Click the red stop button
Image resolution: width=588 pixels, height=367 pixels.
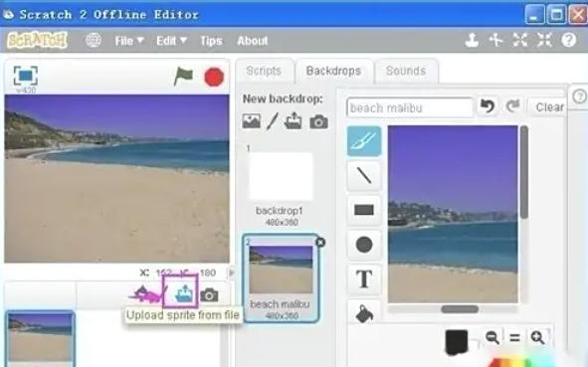[214, 78]
